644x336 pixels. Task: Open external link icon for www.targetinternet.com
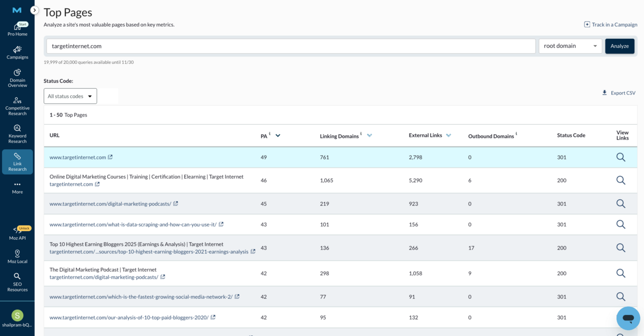pos(111,157)
